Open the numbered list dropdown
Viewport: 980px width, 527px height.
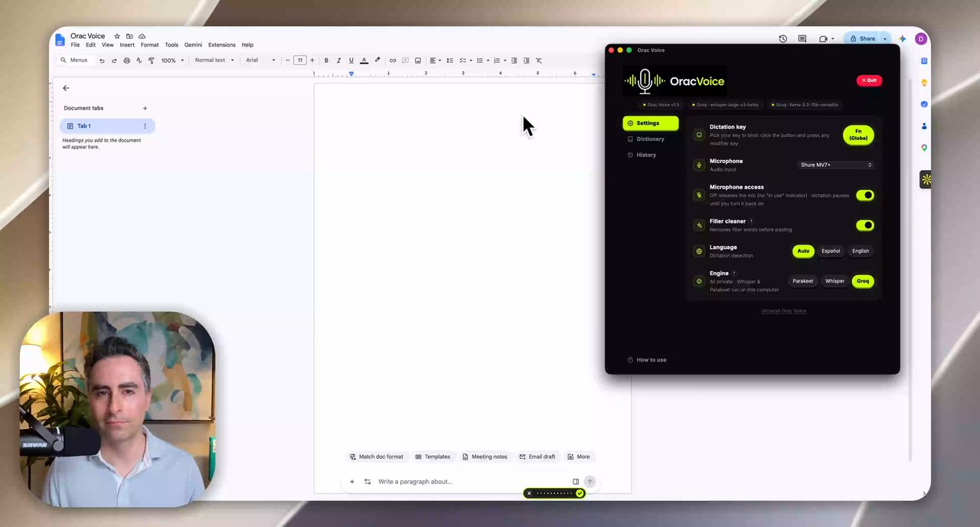[498, 61]
